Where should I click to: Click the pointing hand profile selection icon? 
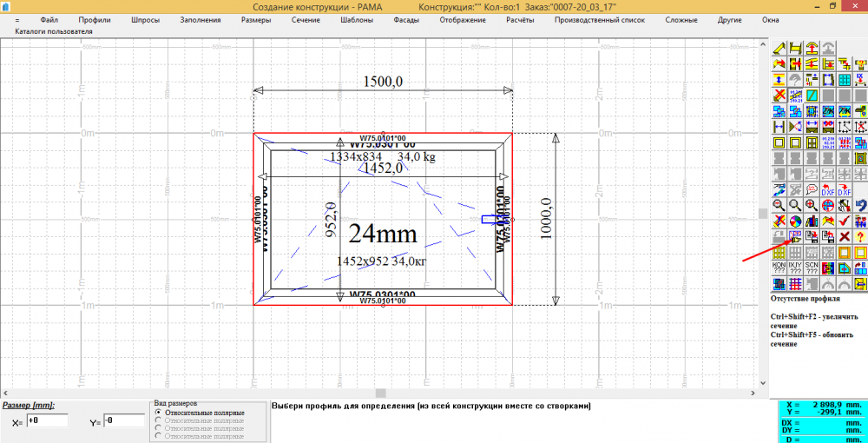coord(795,237)
